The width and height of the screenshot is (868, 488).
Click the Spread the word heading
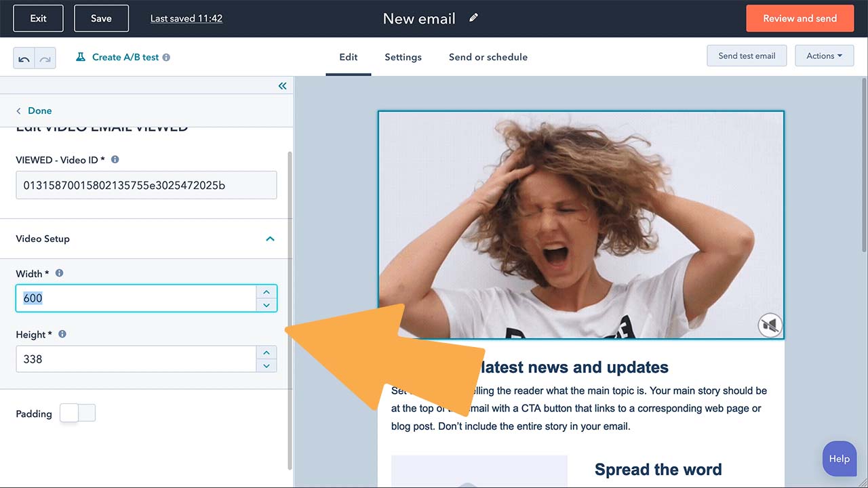coord(658,469)
